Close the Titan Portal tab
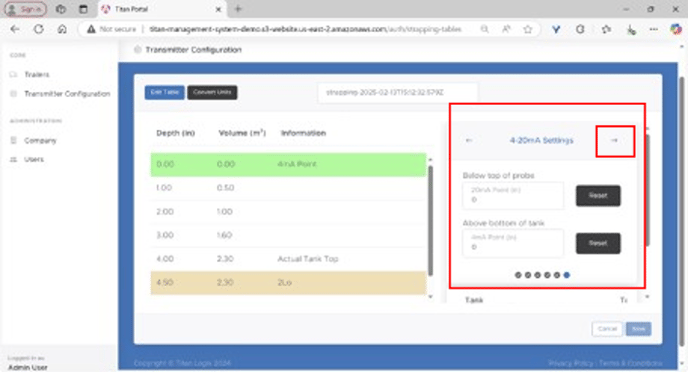 pyautogui.click(x=218, y=9)
